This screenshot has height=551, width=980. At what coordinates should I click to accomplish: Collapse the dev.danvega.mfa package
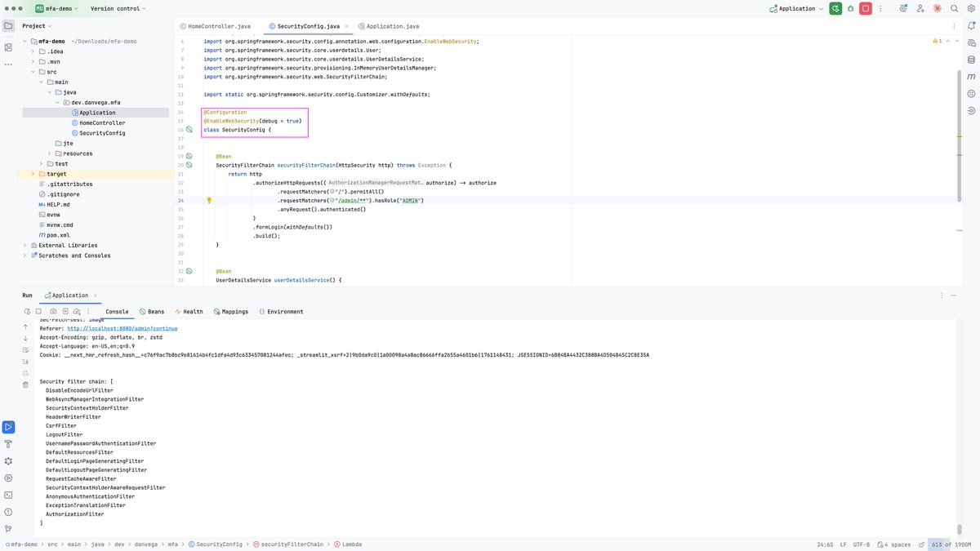(x=57, y=102)
